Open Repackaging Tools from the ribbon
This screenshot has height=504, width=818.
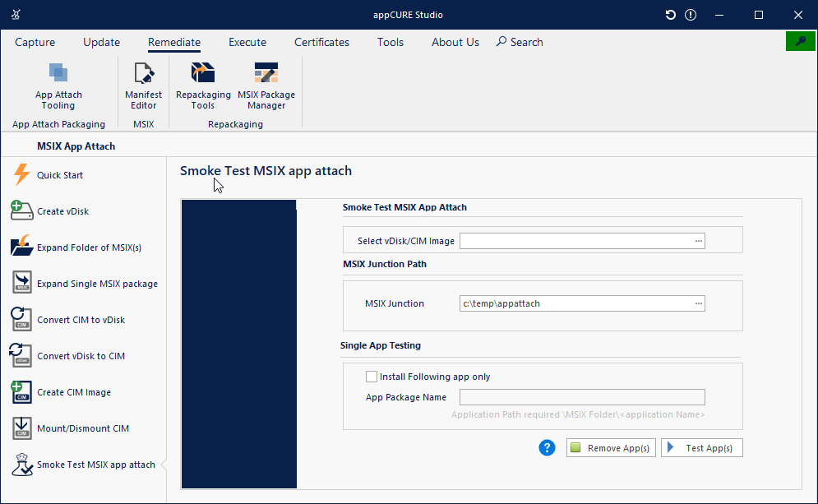[x=203, y=86]
